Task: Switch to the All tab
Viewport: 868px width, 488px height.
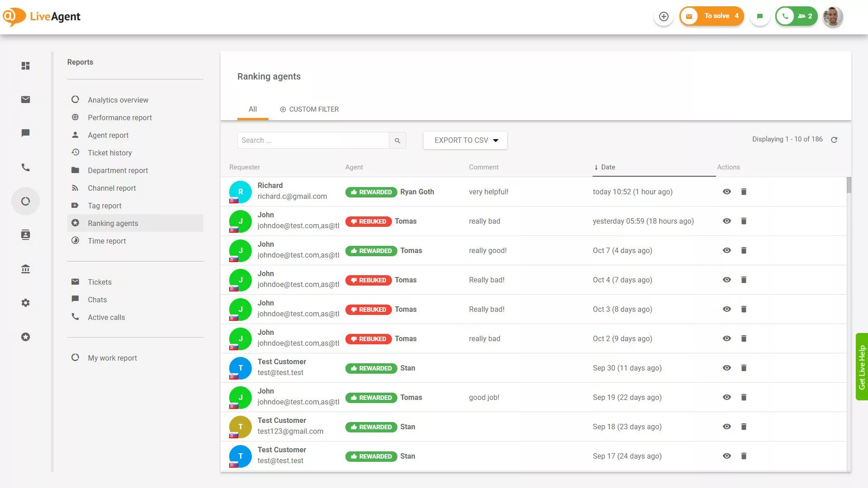Action: (x=253, y=109)
